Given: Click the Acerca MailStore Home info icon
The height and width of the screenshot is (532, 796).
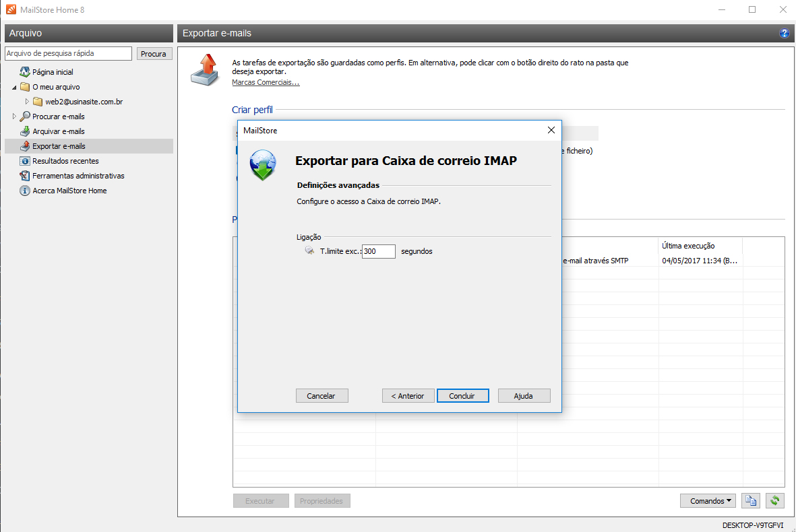Looking at the screenshot, I should (25, 191).
